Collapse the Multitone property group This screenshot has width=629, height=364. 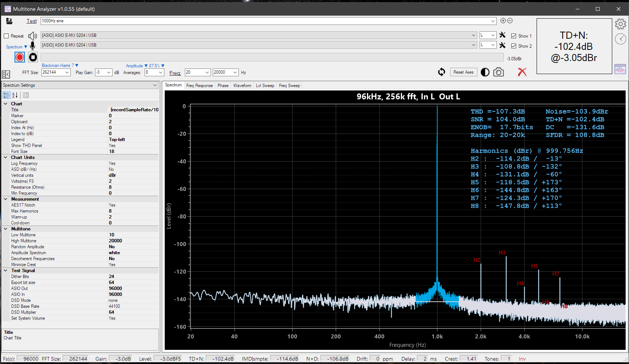pyautogui.click(x=5, y=229)
